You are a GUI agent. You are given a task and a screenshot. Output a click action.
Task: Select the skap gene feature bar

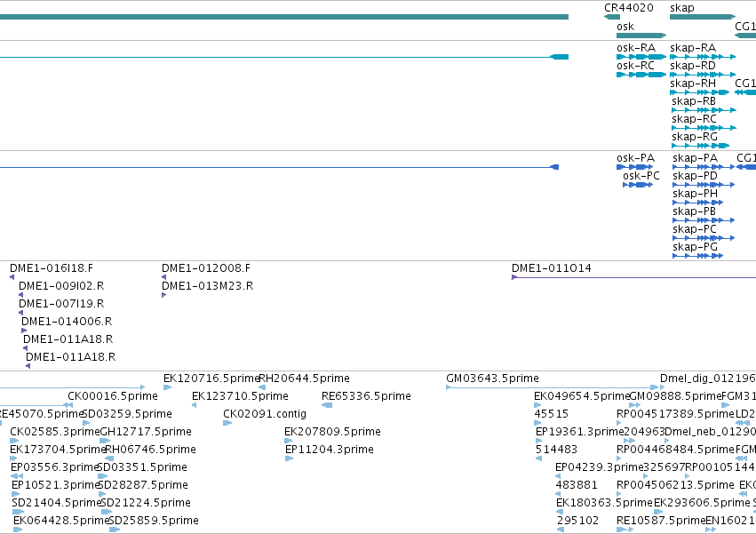[x=703, y=17]
